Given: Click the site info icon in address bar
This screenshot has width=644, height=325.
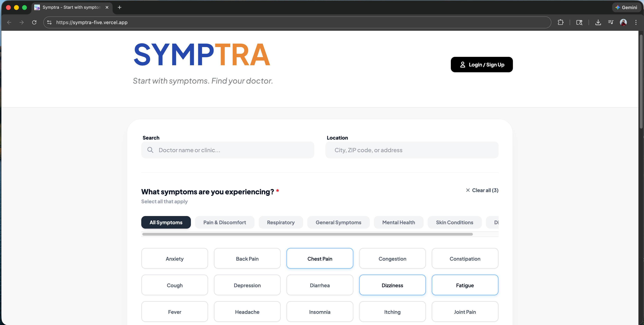Looking at the screenshot, I should click(49, 22).
